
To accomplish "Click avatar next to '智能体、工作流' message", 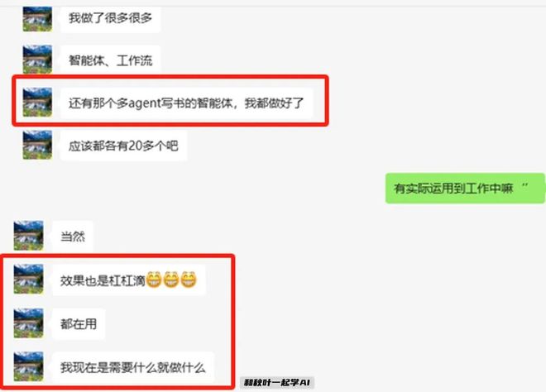I will [37, 60].
